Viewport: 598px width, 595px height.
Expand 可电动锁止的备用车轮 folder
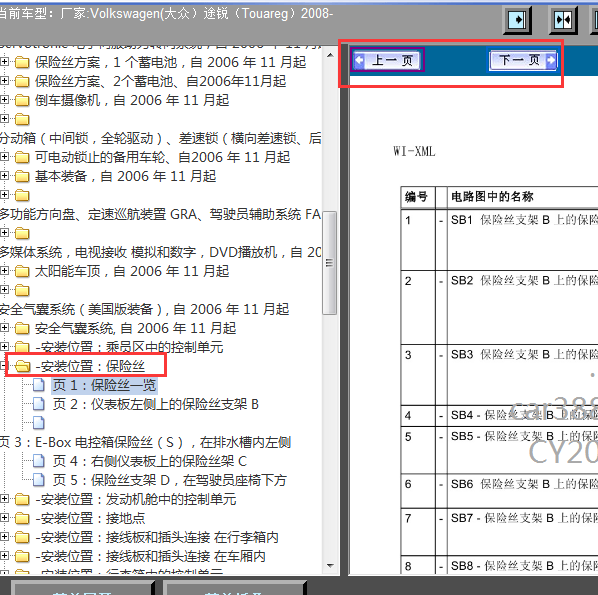click(x=4, y=156)
